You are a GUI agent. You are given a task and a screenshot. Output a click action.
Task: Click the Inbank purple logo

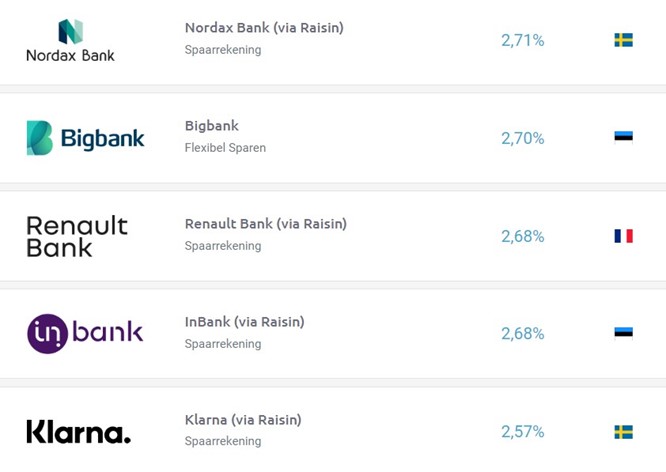tap(85, 334)
